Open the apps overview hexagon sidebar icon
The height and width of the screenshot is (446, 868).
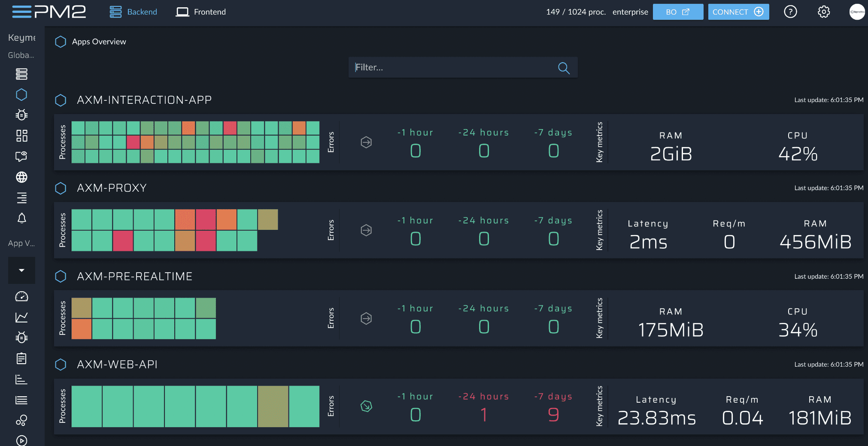[21, 94]
